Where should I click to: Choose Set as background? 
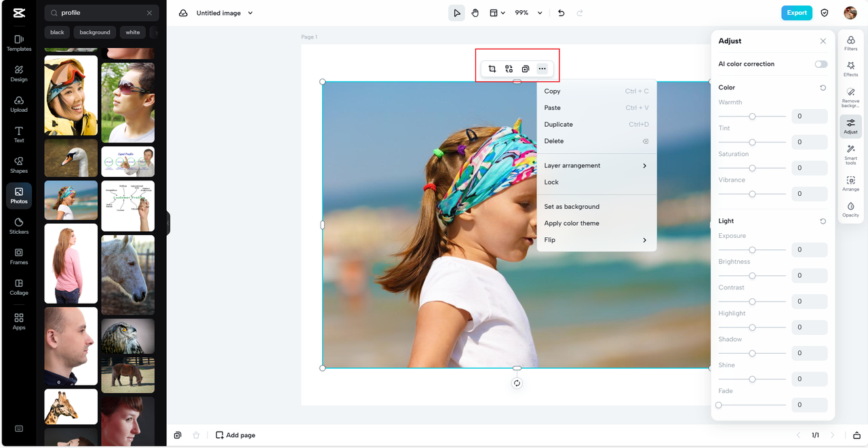click(x=595, y=207)
